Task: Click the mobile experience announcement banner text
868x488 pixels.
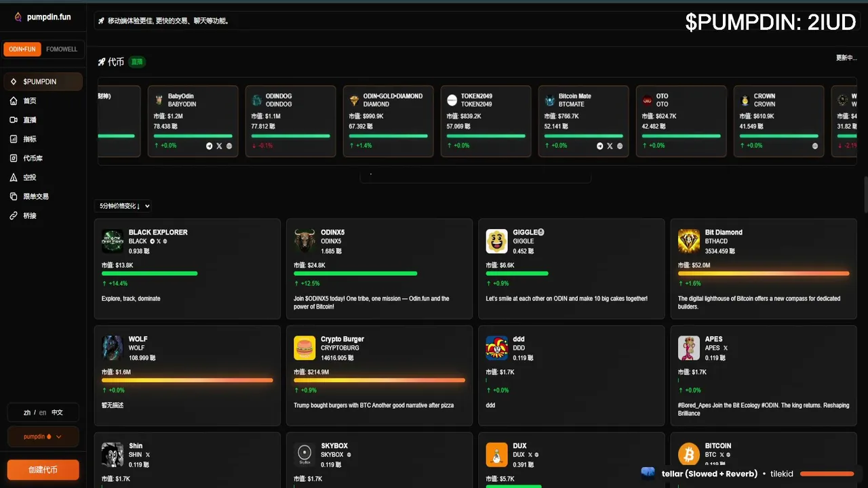Action: coord(168,21)
